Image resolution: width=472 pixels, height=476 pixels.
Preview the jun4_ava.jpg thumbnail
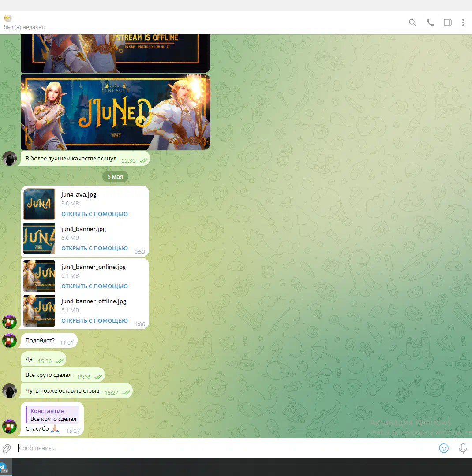coord(39,204)
